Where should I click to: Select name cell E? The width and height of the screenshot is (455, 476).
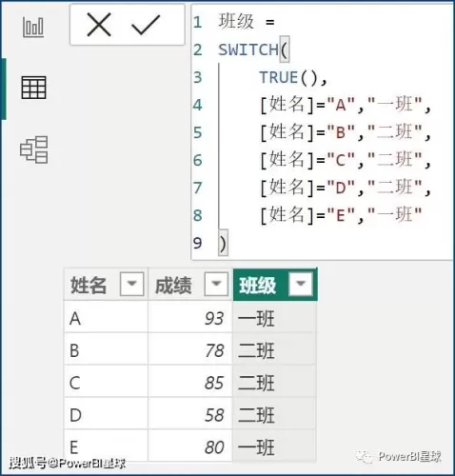coord(106,446)
